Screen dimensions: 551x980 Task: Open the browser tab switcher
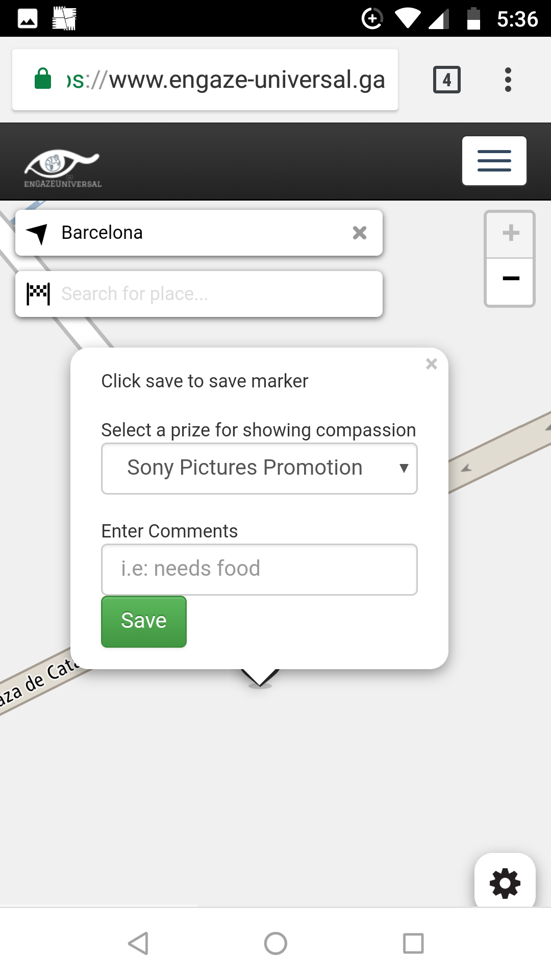[x=446, y=80]
